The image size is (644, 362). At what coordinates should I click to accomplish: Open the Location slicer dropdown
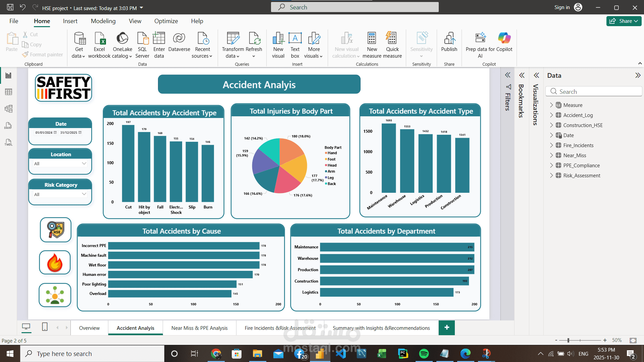84,164
